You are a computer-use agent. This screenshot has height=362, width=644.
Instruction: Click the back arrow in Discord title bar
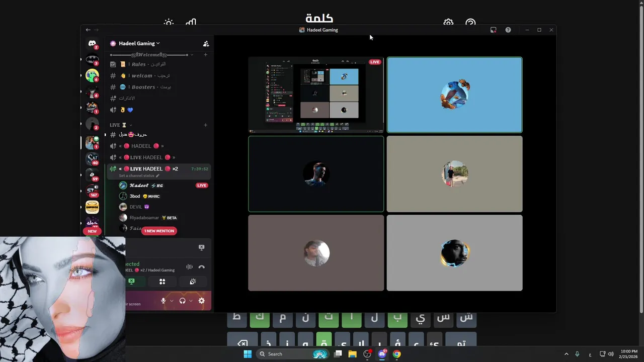point(88,30)
